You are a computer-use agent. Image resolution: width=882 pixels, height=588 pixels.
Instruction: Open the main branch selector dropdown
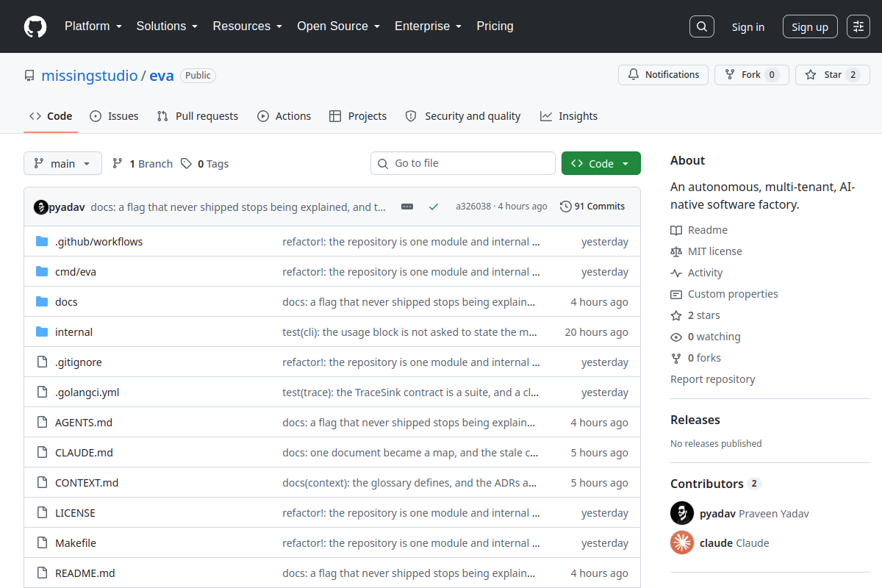pos(62,163)
